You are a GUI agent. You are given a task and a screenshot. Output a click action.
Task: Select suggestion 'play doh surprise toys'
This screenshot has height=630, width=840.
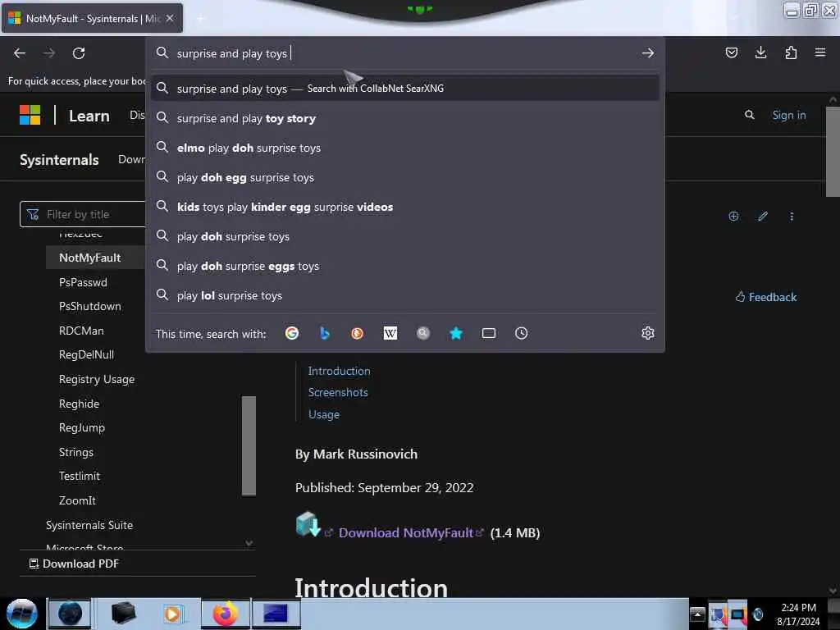point(405,235)
